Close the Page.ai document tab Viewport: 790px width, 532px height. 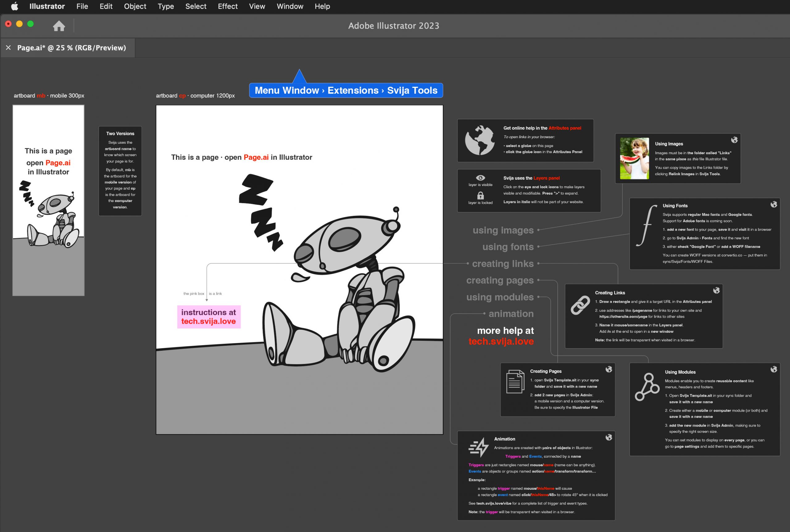coord(9,48)
